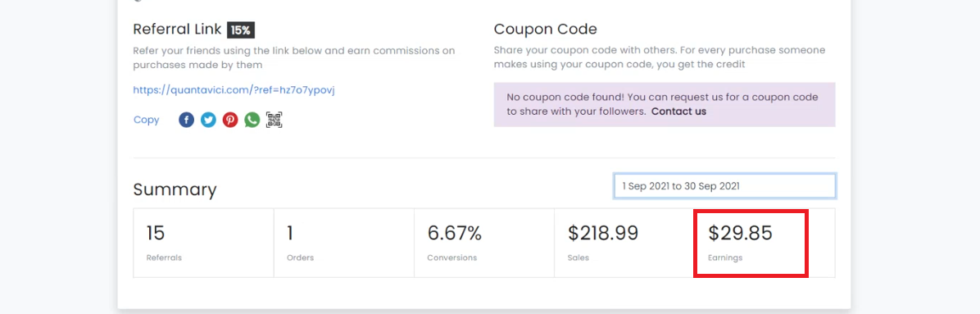Click the Coupon Code heading
980x314 pixels.
click(x=546, y=30)
